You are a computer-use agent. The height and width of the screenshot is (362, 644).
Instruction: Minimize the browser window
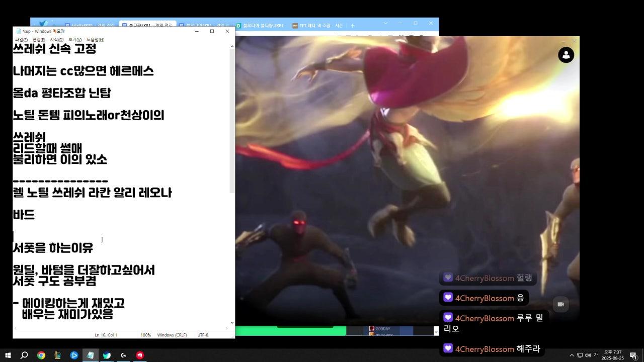pyautogui.click(x=400, y=23)
